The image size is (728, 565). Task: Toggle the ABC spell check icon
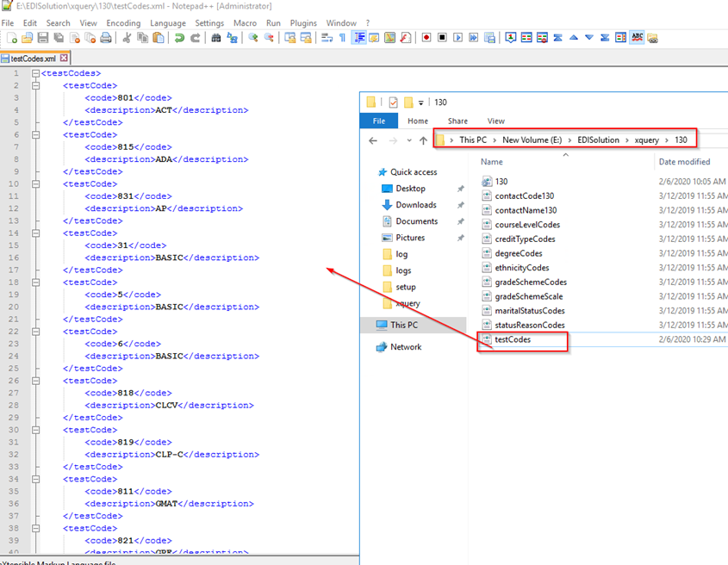tap(637, 38)
